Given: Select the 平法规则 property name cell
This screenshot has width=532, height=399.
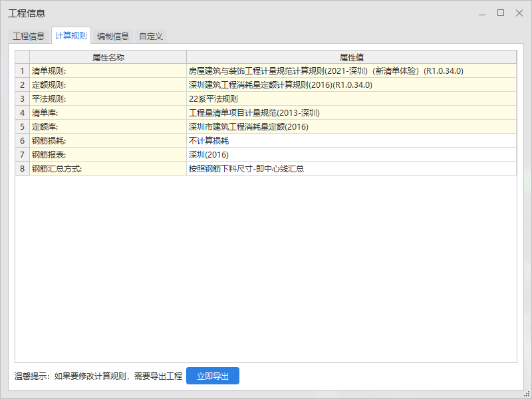Looking at the screenshot, I should (x=108, y=98).
